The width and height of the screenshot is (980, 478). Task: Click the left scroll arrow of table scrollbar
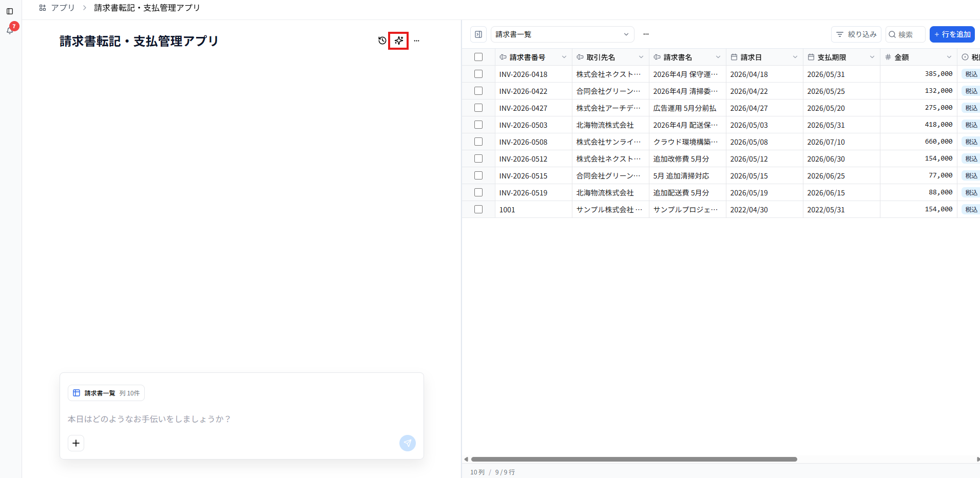tap(466, 459)
